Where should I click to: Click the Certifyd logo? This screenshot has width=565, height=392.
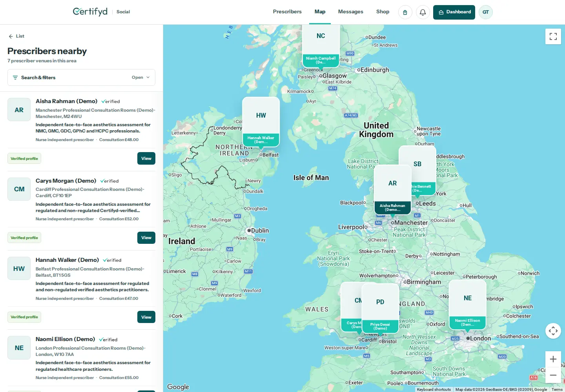90,11
